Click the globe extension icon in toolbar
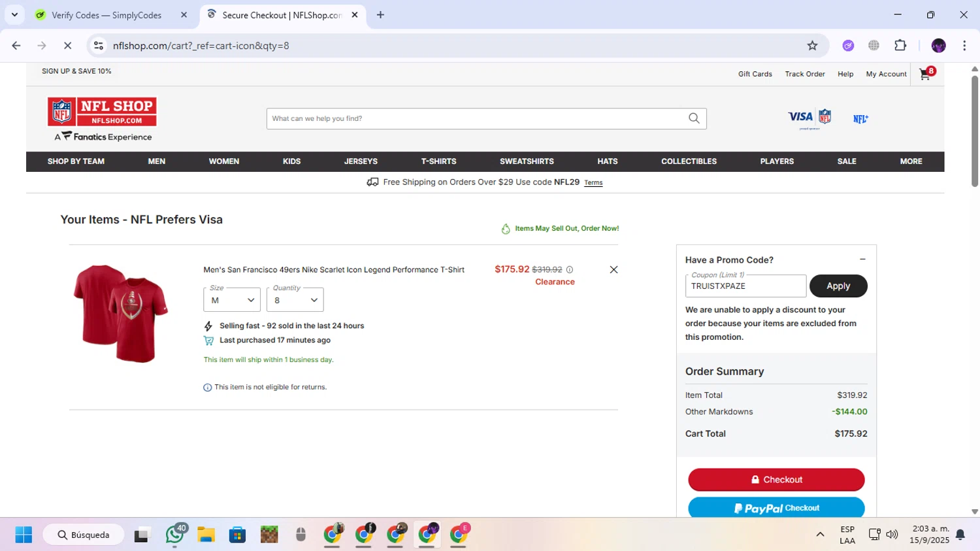 tap(874, 46)
